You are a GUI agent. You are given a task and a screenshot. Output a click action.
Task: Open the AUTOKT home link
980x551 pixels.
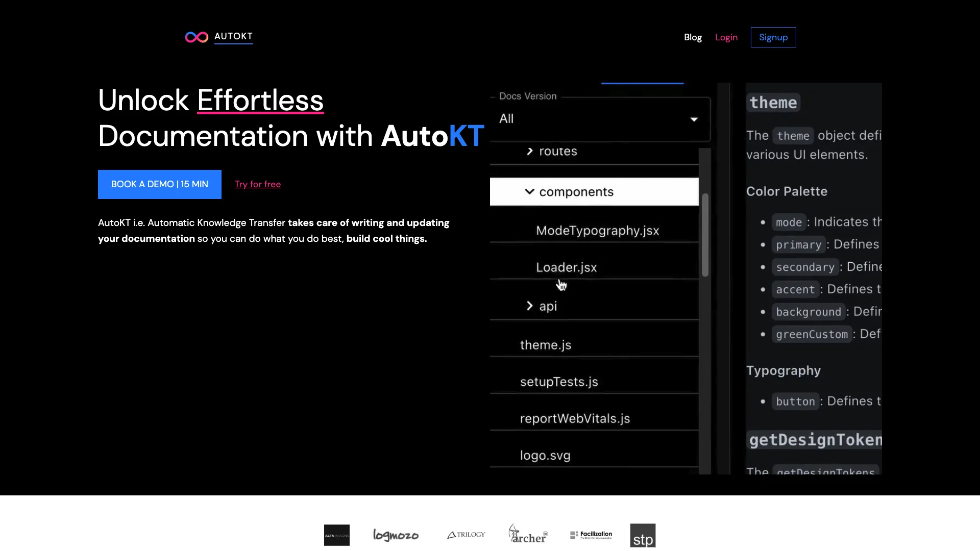click(x=233, y=36)
